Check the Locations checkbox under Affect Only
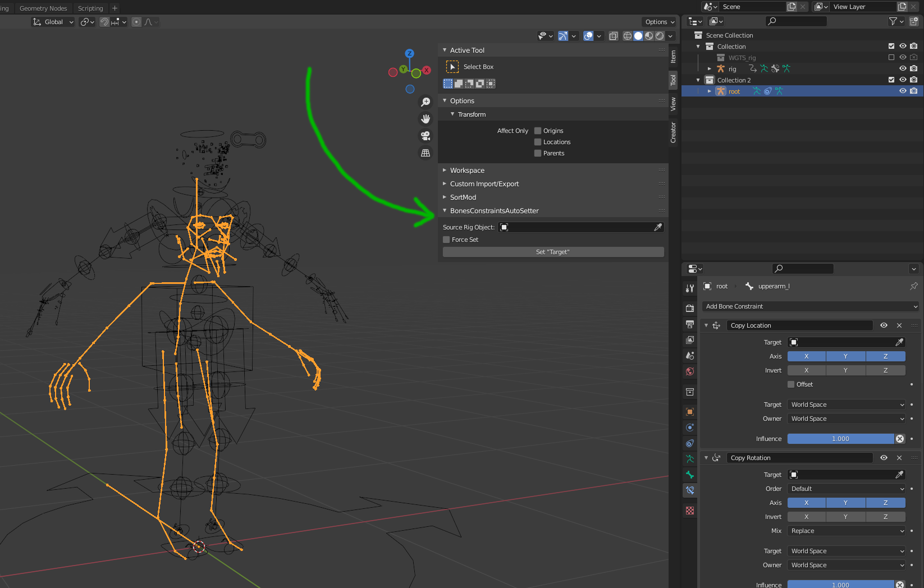The width and height of the screenshot is (924, 588). point(537,142)
